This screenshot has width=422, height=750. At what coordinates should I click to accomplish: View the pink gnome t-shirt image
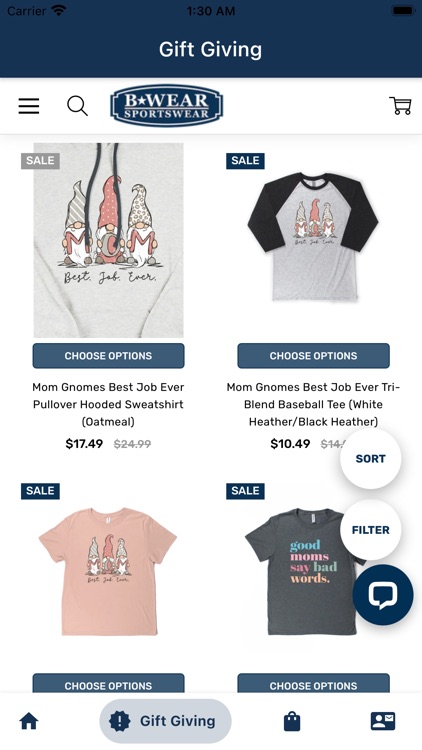tap(108, 572)
